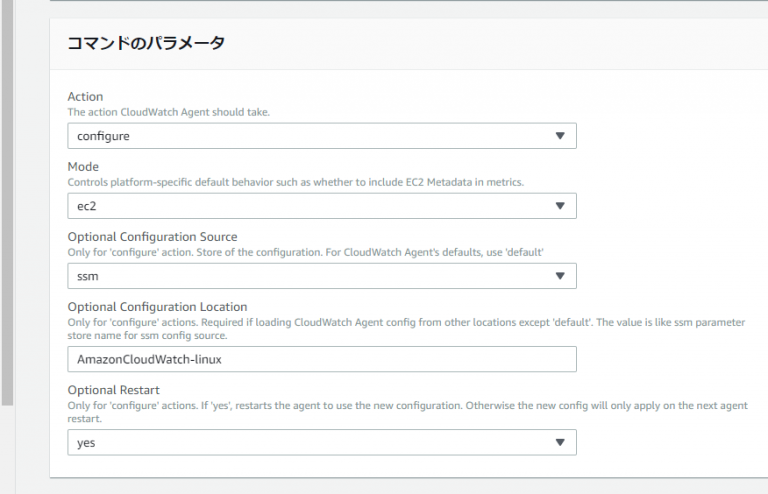Click the arrow icon on the Optional Restart dropdown

(560, 442)
